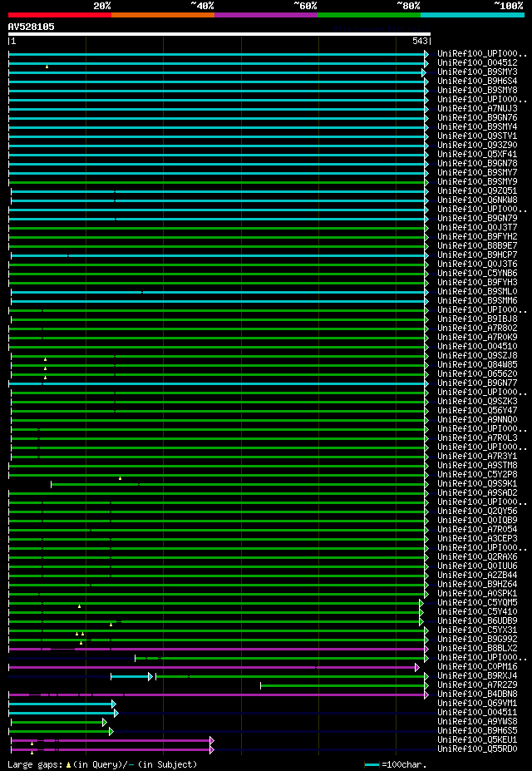Click the green ~80% legend segment
The image size is (532, 771).
[369, 15]
